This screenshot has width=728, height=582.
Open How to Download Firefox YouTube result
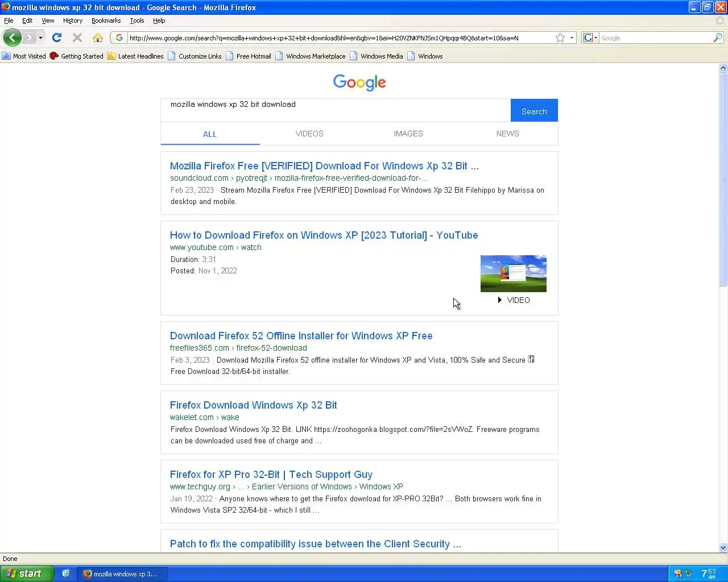click(324, 235)
